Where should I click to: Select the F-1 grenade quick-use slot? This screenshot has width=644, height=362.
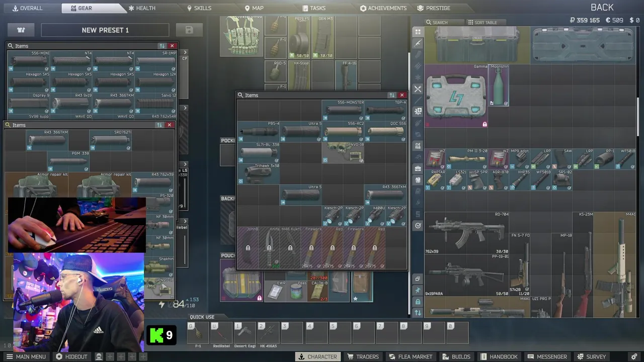198,332
